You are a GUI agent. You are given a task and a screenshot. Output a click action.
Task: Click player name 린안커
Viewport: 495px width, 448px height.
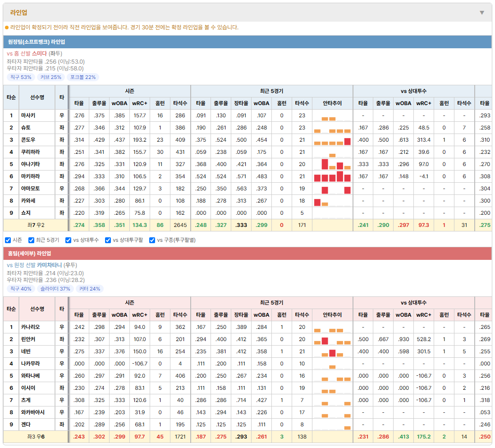(28, 339)
